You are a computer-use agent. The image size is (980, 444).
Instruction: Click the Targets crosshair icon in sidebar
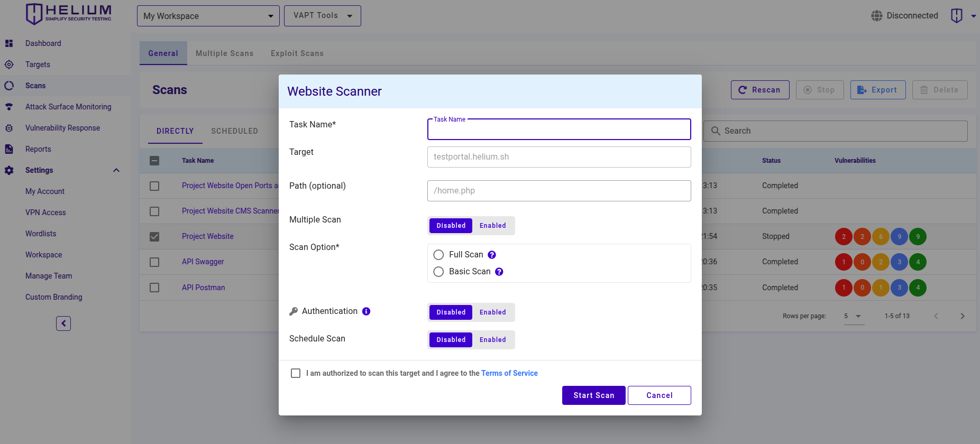point(9,64)
